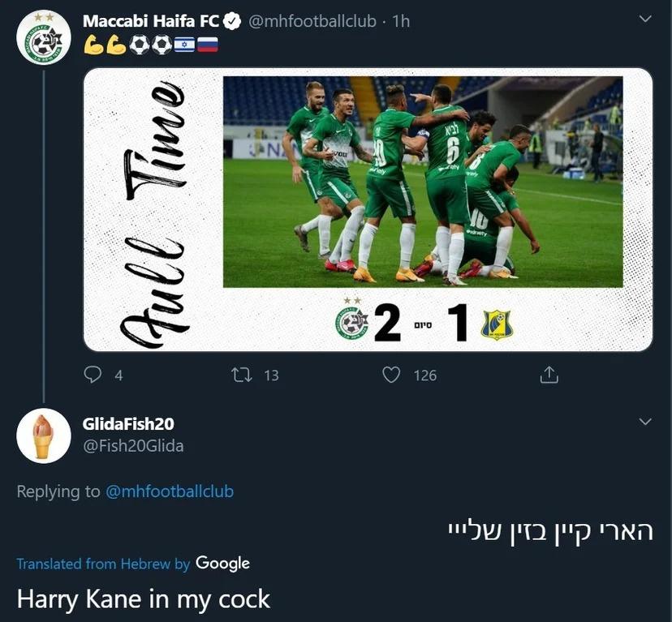Click Translated from Hebrew by Google link
The width and height of the screenshot is (672, 622).
[x=133, y=564]
